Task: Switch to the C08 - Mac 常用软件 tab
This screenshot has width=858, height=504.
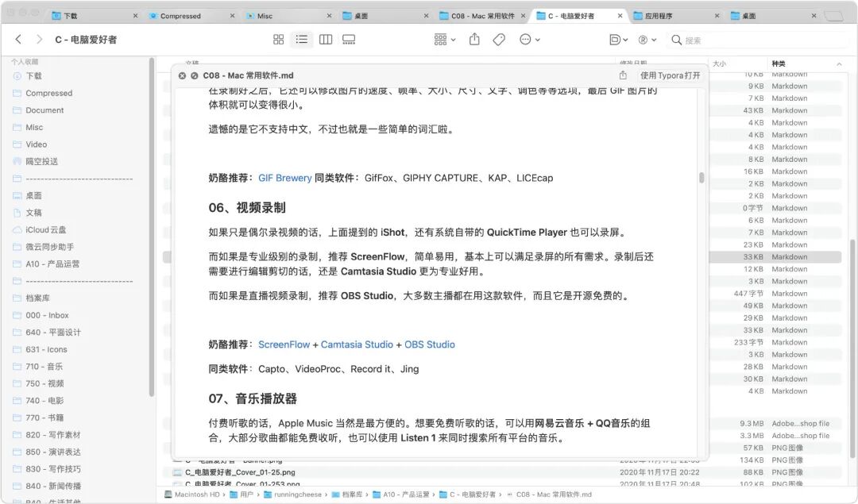Action: pyautogui.click(x=483, y=16)
